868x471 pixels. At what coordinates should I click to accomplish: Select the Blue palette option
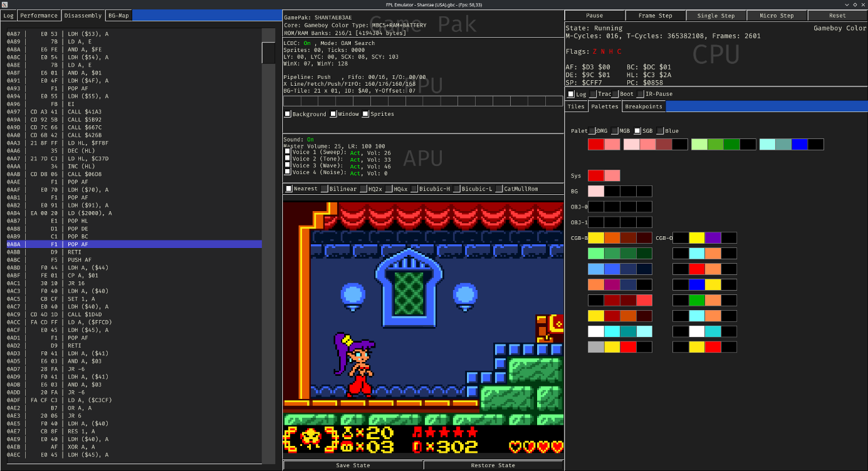coord(660,131)
